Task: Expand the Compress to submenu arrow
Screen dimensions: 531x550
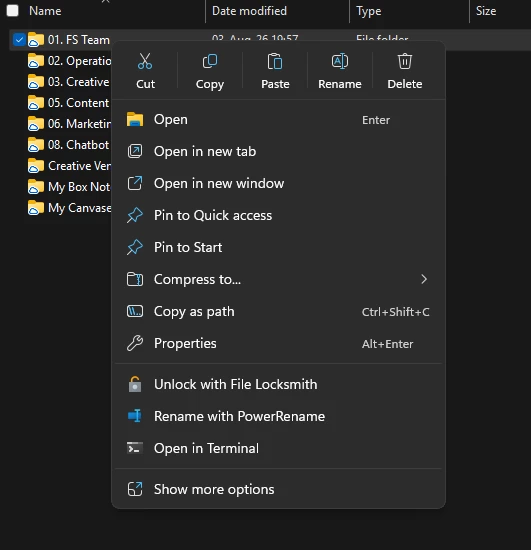Action: (424, 279)
